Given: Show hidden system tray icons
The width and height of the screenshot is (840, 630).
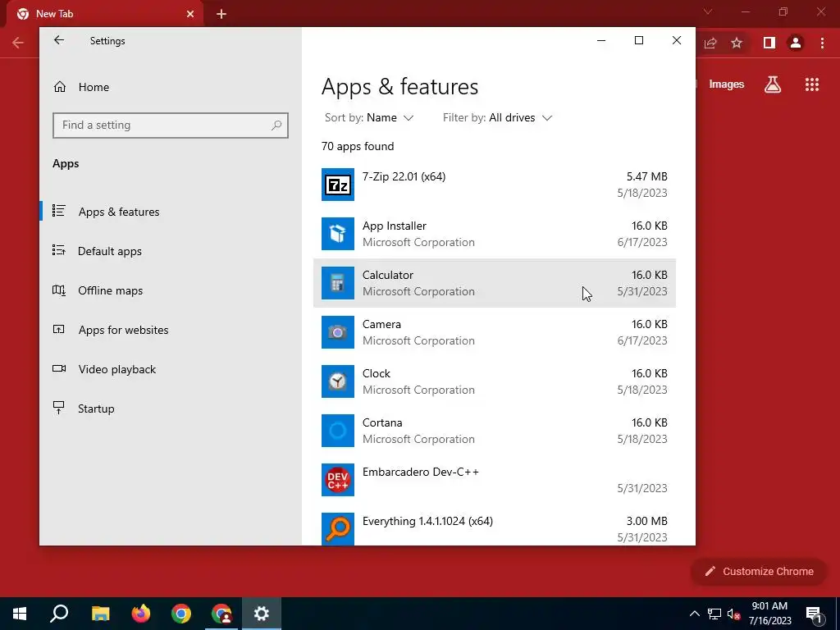Looking at the screenshot, I should tap(694, 614).
